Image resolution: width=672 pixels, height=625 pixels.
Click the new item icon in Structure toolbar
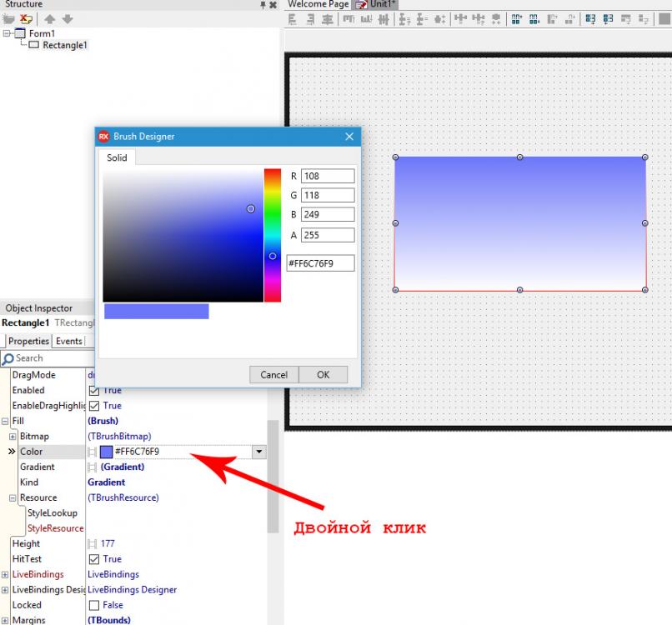pyautogui.click(x=8, y=19)
